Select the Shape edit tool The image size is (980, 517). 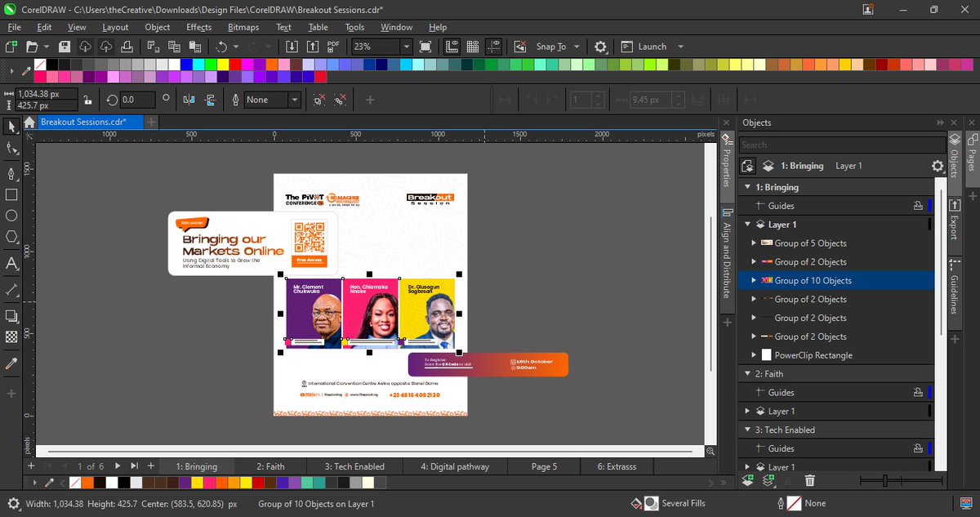(x=11, y=149)
